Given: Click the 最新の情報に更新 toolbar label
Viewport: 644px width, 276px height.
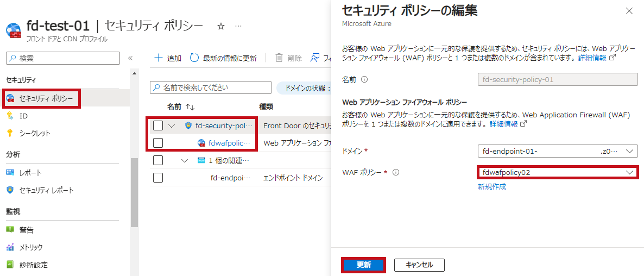Looking at the screenshot, I should 230,58.
